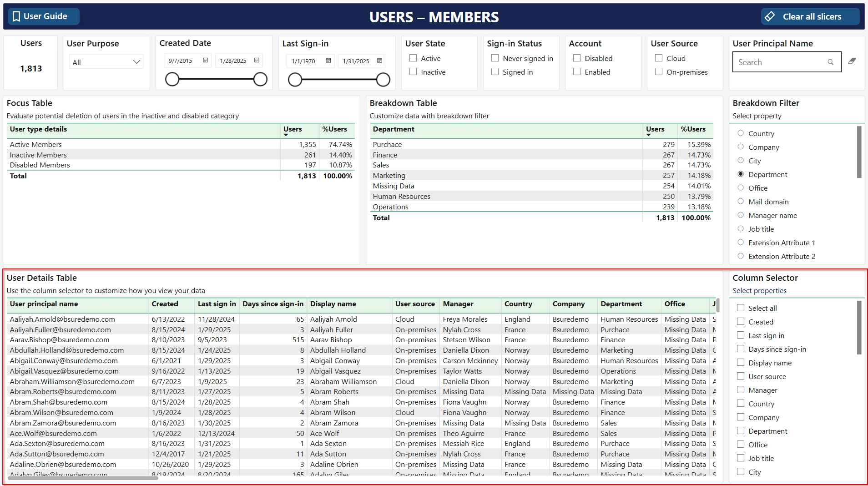Viewport: 868px width, 486px height.
Task: Select the Inactive Members row
Action: pos(38,155)
